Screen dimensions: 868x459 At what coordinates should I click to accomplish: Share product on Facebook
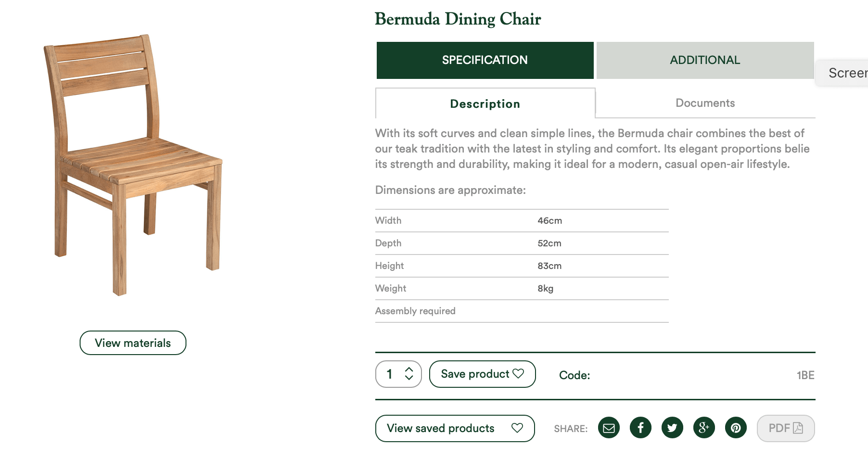pos(640,428)
